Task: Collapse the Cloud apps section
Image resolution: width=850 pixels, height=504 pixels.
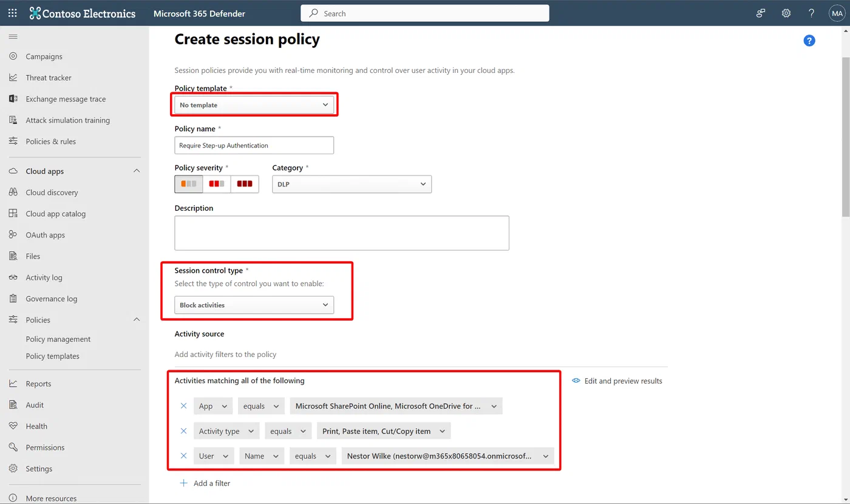Action: click(137, 171)
